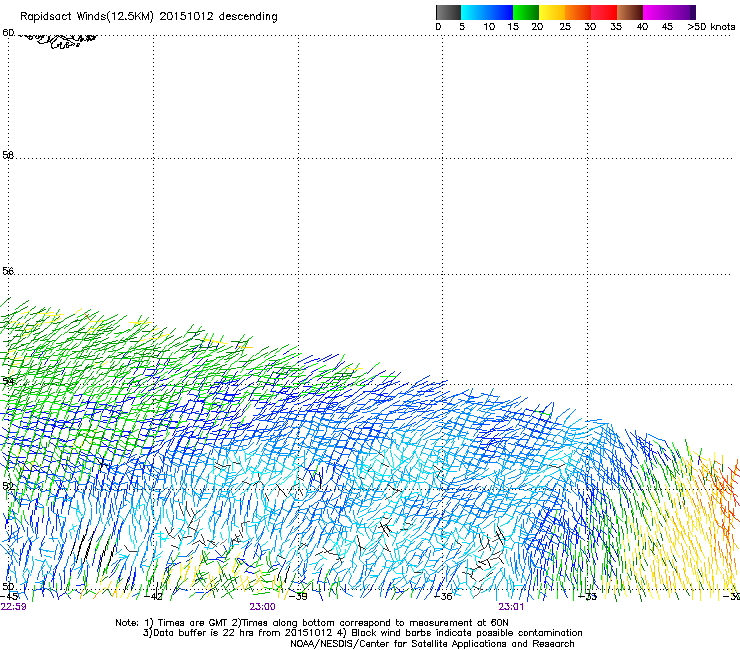Image resolution: width=740 pixels, height=650 pixels.
Task: Click the '>50 knots' legend label
Action: (x=711, y=27)
